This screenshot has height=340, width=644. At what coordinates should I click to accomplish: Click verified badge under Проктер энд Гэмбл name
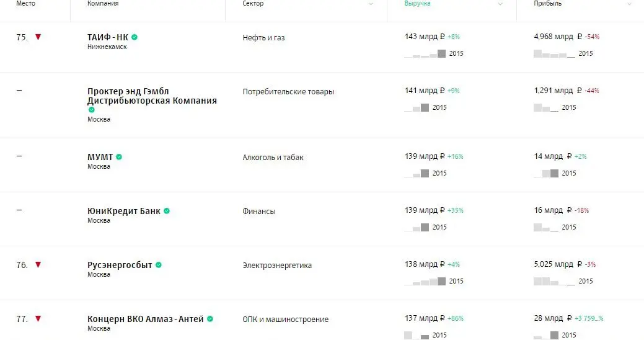tap(92, 110)
